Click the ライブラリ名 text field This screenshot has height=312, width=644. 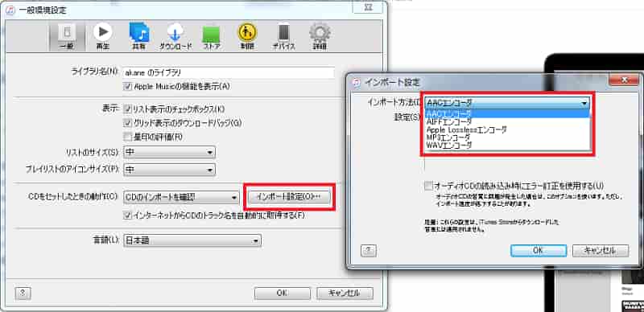click(x=229, y=72)
